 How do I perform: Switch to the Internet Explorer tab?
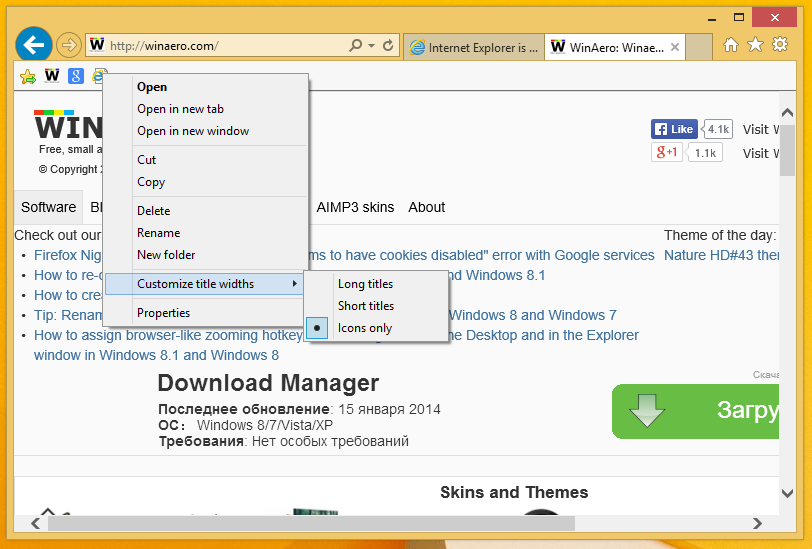(x=474, y=47)
